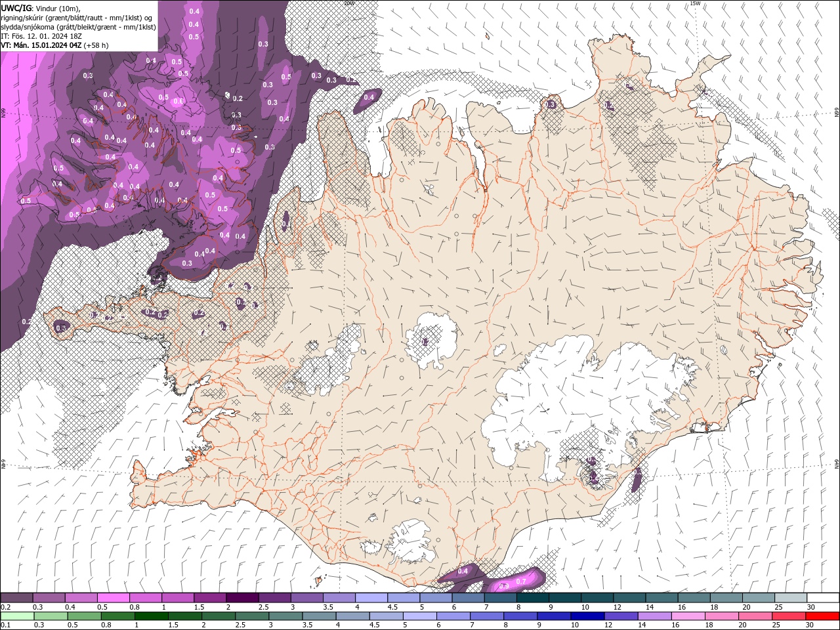Choose the white 30 swatch ending the top legend row

click(x=822, y=598)
